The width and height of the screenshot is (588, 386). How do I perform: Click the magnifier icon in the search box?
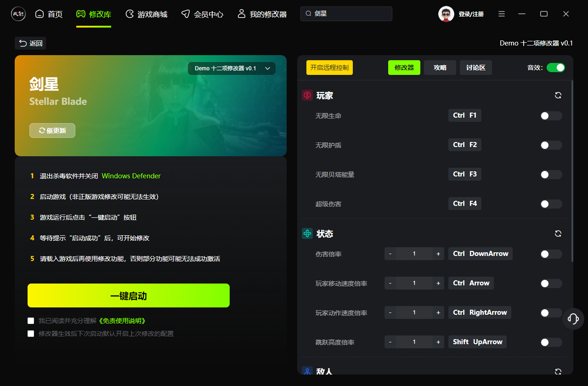(309, 14)
